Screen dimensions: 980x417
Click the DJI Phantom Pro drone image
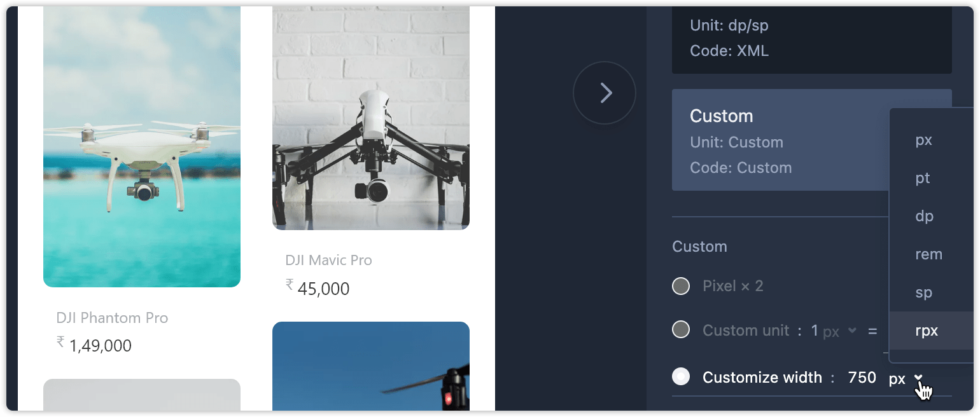(142, 147)
